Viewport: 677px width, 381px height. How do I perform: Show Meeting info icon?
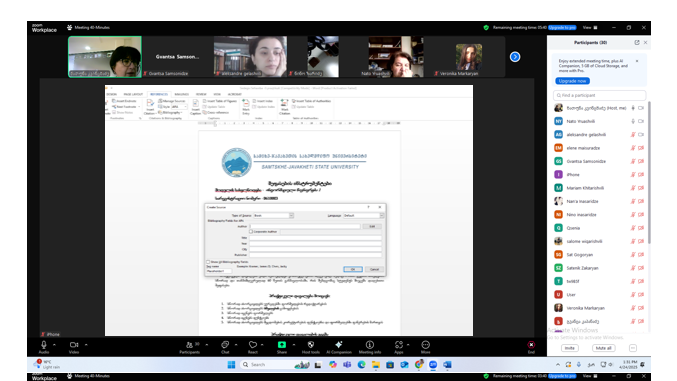370,345
